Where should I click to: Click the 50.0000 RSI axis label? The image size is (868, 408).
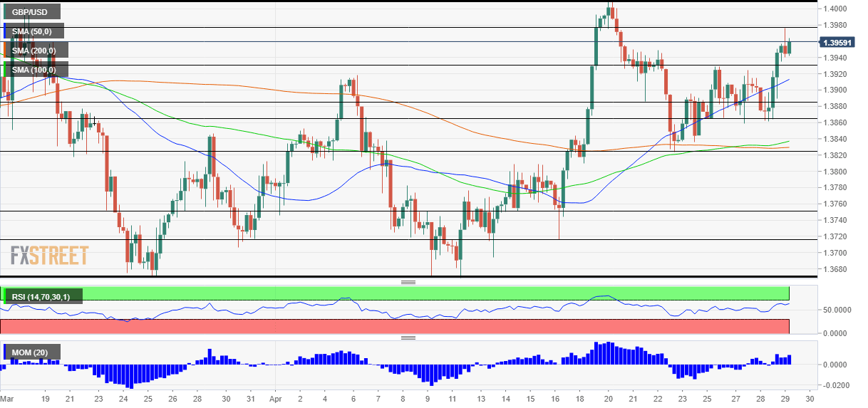tap(838, 310)
